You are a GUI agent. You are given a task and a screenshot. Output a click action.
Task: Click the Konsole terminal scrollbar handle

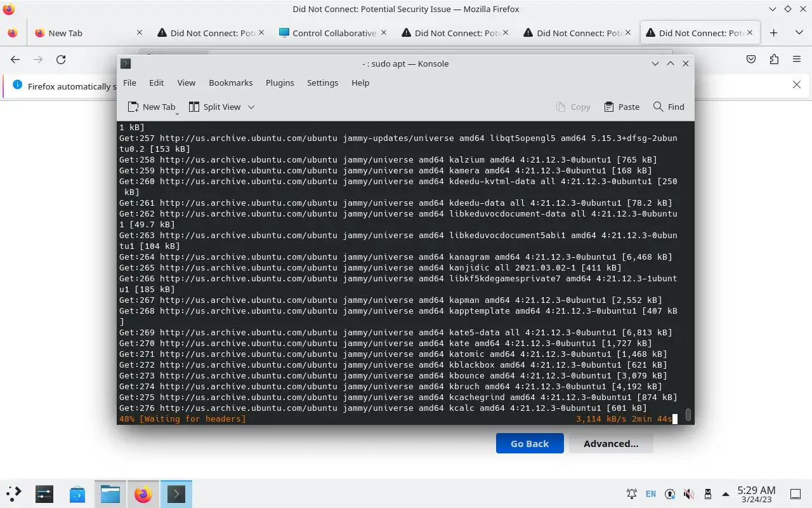click(x=688, y=415)
